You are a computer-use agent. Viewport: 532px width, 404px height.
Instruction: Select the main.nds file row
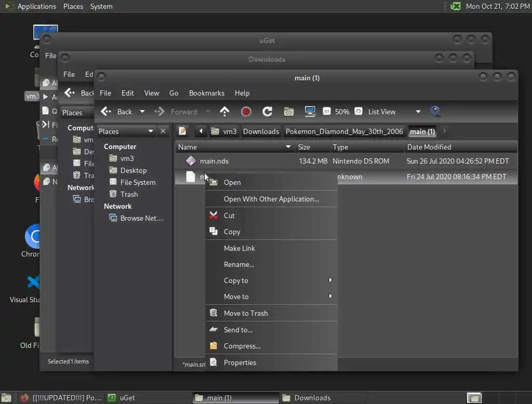coord(346,161)
